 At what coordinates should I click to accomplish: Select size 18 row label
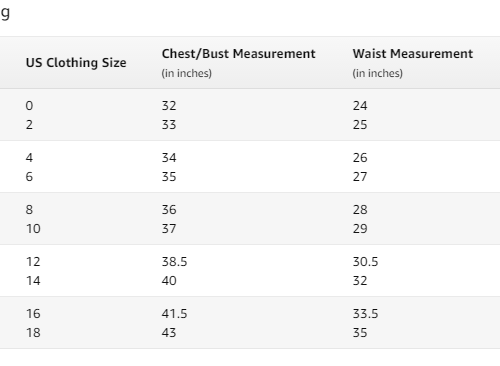pyautogui.click(x=33, y=333)
